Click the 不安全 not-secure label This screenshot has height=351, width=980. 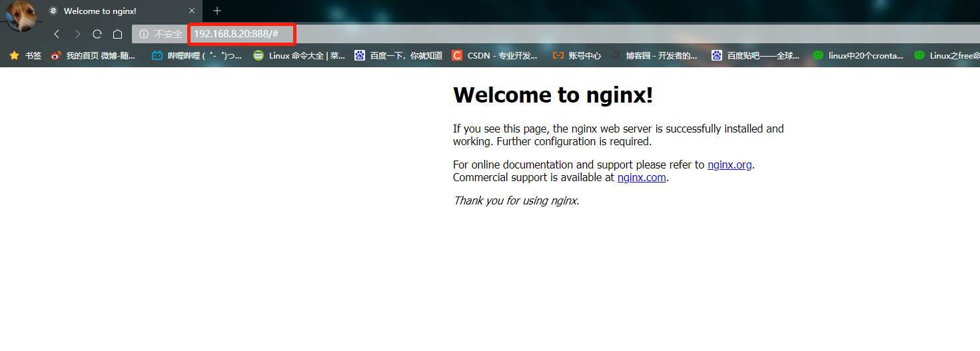tap(169, 34)
